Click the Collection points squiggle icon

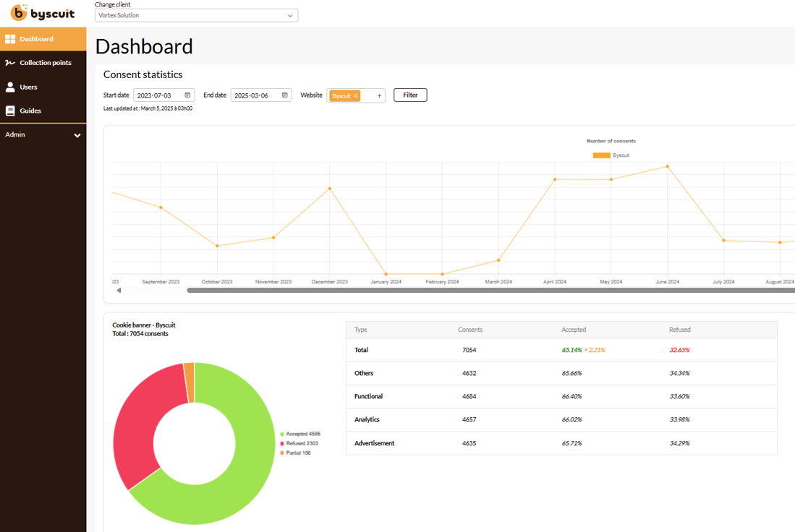pyautogui.click(x=10, y=63)
